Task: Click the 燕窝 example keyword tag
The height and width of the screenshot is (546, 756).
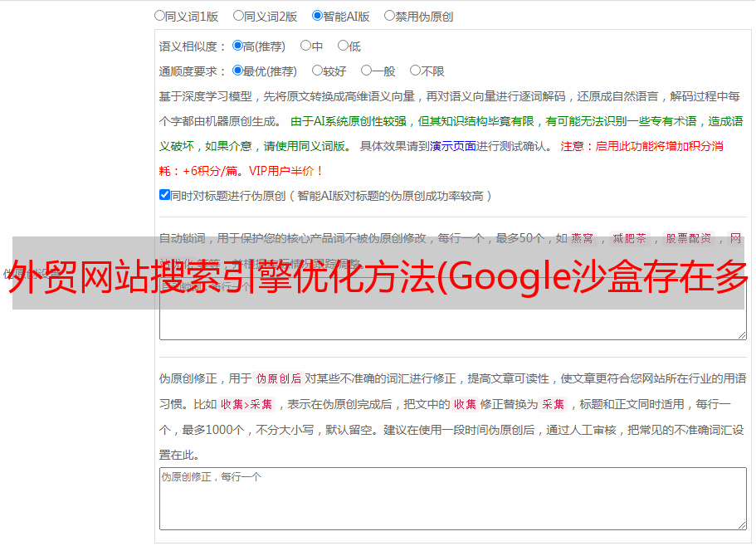Action: pos(582,238)
